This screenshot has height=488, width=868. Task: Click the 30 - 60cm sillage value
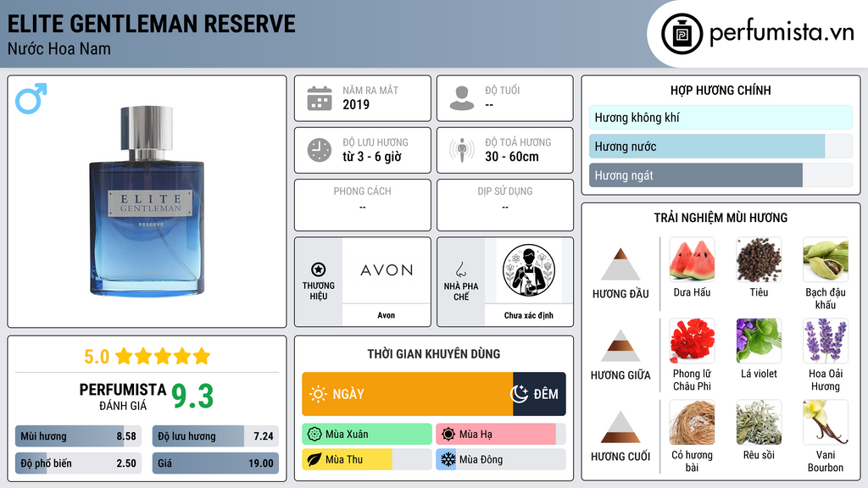tap(512, 157)
